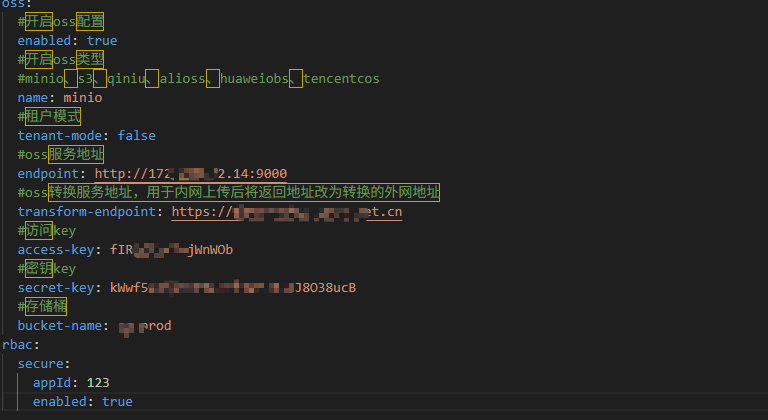Click the '#密钥key' comment

[47, 269]
